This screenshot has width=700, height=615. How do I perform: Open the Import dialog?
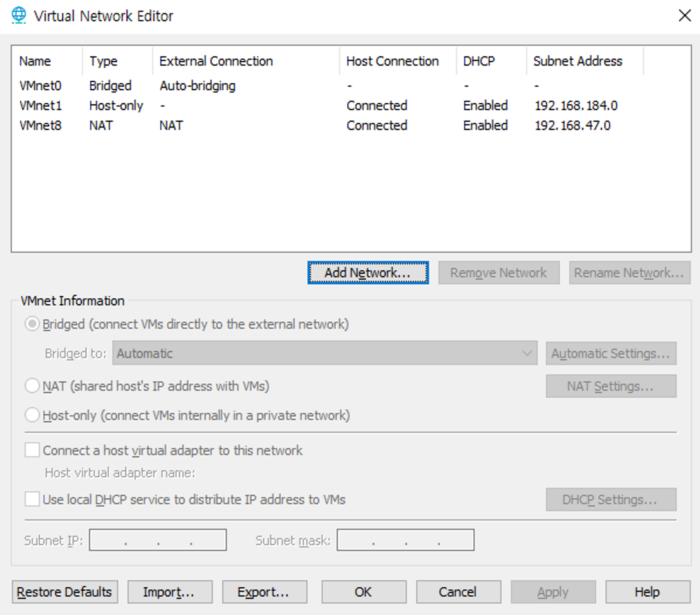pyautogui.click(x=170, y=592)
